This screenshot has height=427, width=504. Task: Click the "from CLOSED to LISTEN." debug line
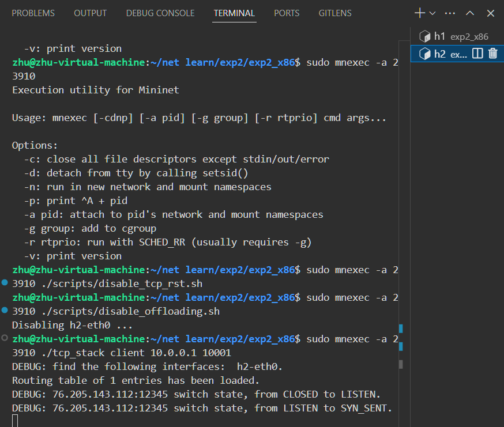(x=197, y=394)
